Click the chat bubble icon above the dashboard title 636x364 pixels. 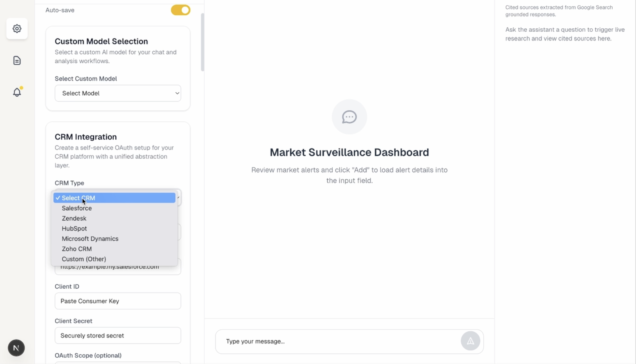point(349,117)
